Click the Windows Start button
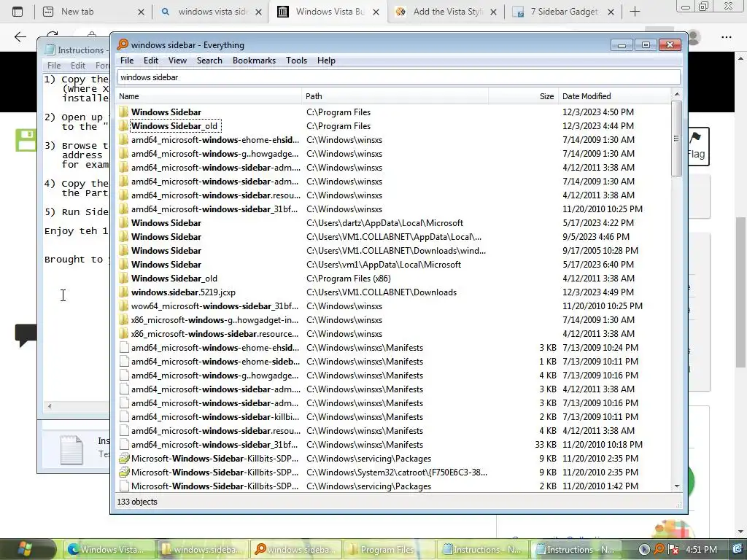 click(x=24, y=549)
